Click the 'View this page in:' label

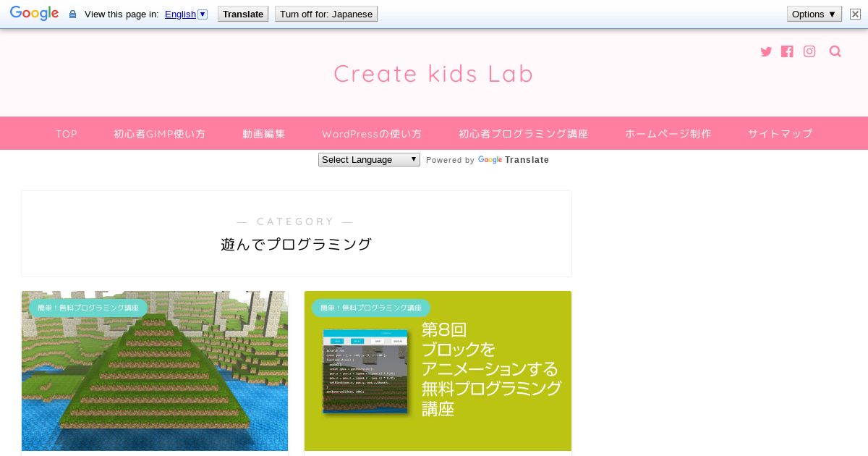click(x=122, y=14)
